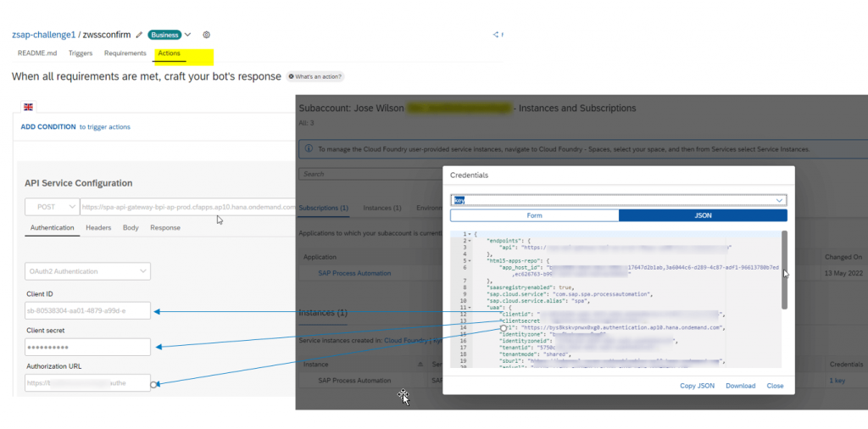Viewport: 868px width, 429px height.
Task: Click the Client ID input field
Action: point(87,310)
